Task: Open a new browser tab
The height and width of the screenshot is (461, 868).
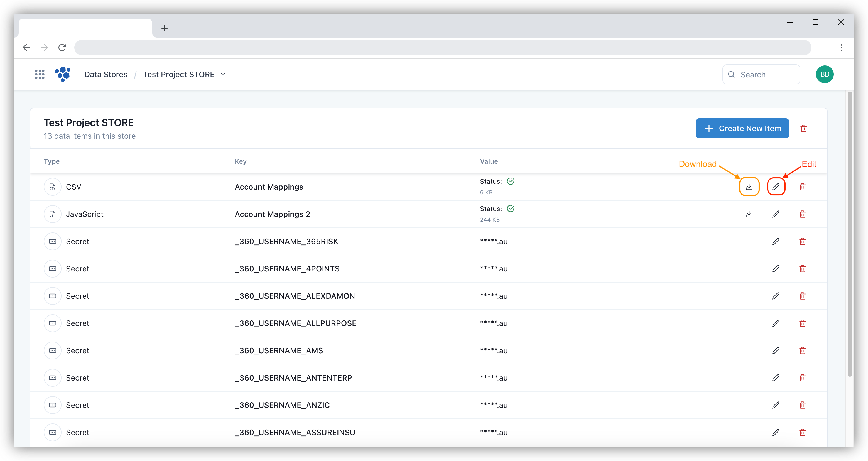Action: [165, 28]
